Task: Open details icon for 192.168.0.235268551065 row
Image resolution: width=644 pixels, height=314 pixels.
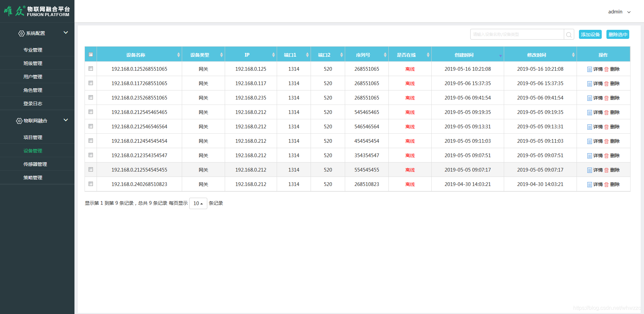Action: pyautogui.click(x=589, y=98)
